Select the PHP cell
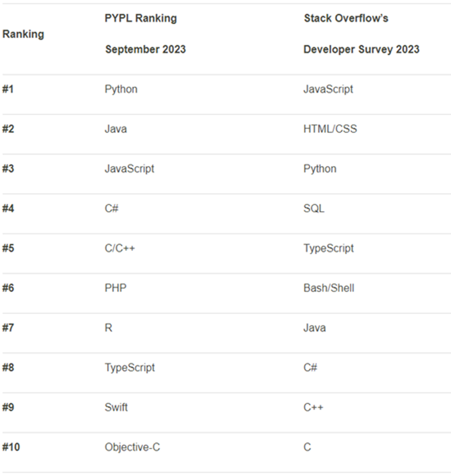451x476 pixels. point(115,288)
